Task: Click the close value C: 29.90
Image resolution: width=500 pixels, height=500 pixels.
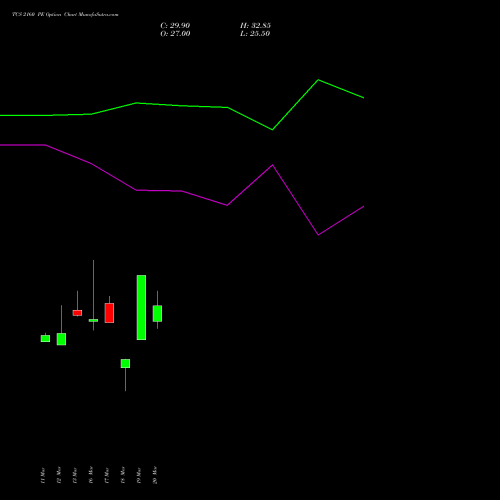Action: (x=175, y=25)
